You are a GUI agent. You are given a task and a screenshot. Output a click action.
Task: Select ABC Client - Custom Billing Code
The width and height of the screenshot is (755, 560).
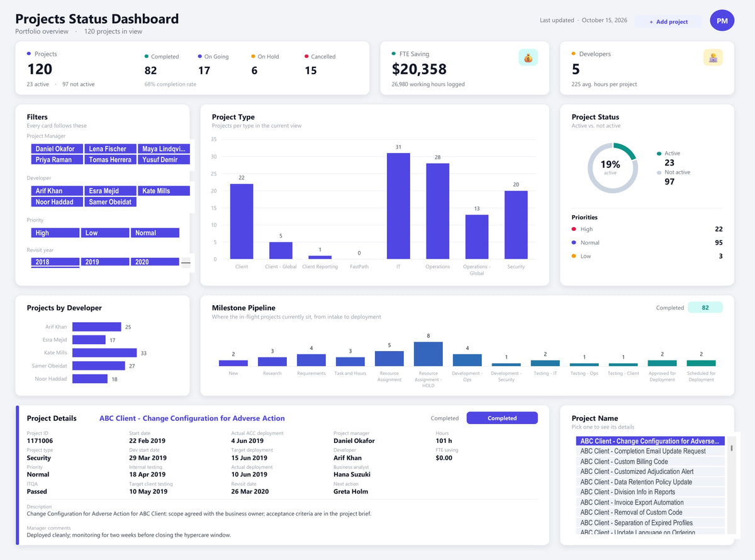pyautogui.click(x=651, y=461)
